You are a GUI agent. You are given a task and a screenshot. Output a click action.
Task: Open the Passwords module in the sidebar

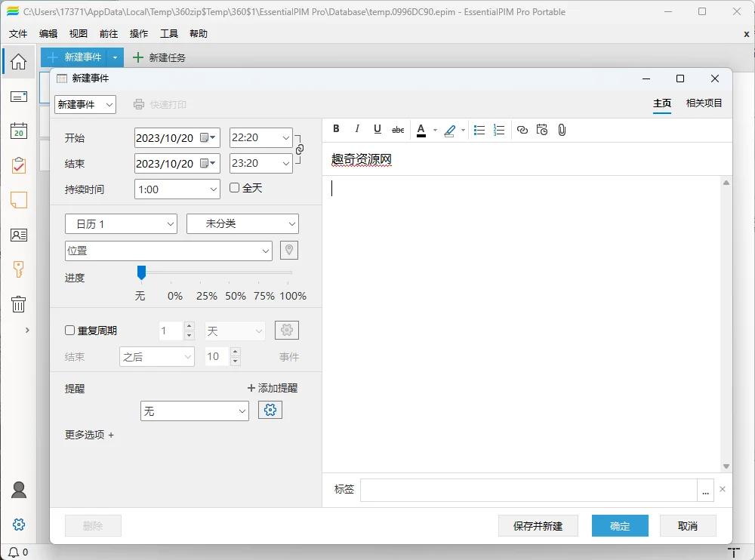coord(18,269)
